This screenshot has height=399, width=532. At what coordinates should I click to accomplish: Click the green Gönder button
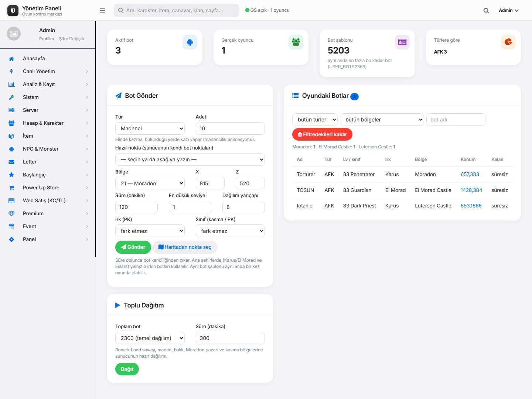pyautogui.click(x=133, y=247)
